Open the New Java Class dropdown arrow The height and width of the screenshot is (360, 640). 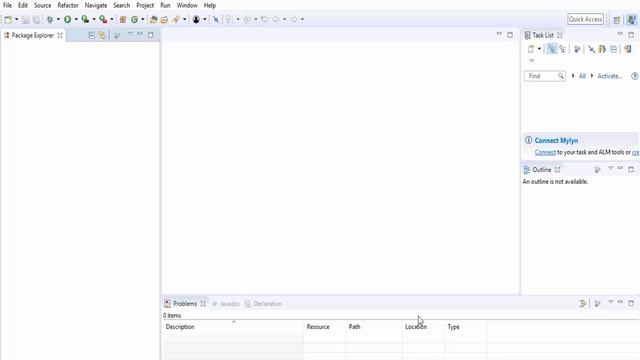coord(142,20)
